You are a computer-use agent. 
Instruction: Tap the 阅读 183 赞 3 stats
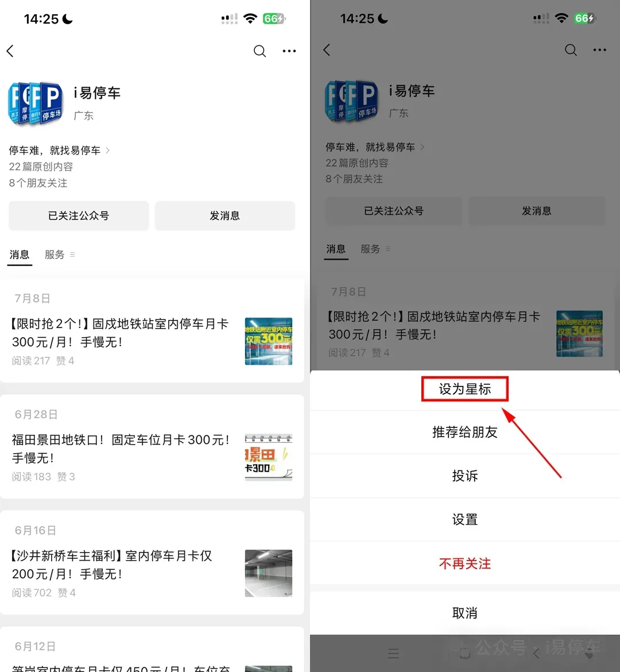(x=43, y=477)
